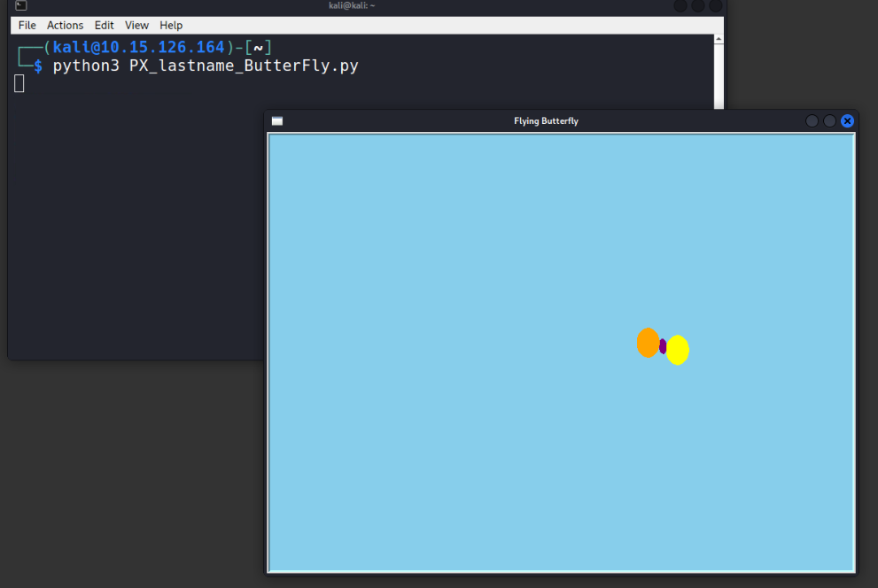The width and height of the screenshot is (878, 588).
Task: Click the kali@10.15.126.164 prompt text
Action: click(138, 47)
